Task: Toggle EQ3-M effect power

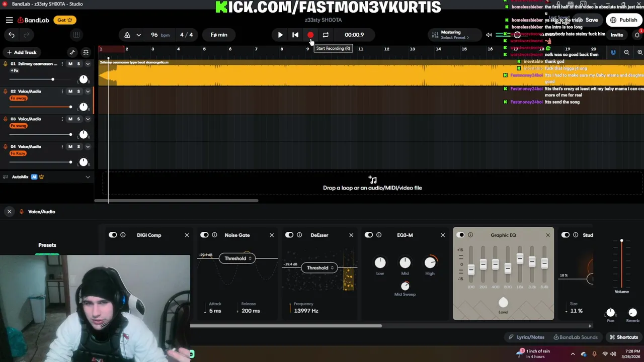Action: coord(369,235)
